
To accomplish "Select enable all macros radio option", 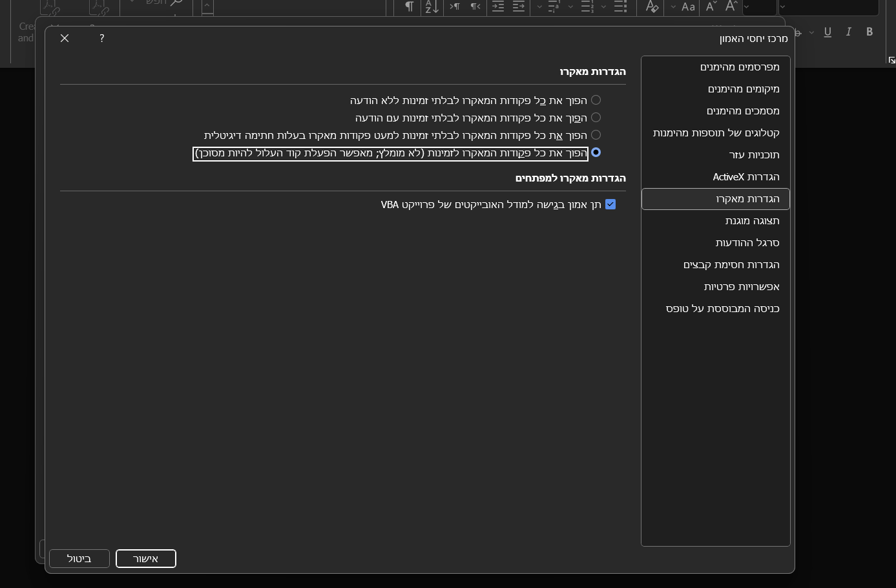I will [596, 152].
